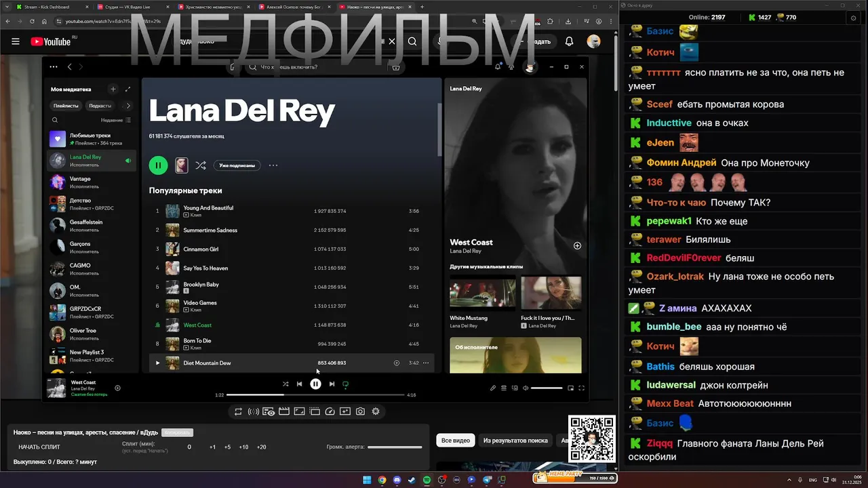Select the Video Games track row
The width and height of the screenshot is (868, 488).
[292, 306]
